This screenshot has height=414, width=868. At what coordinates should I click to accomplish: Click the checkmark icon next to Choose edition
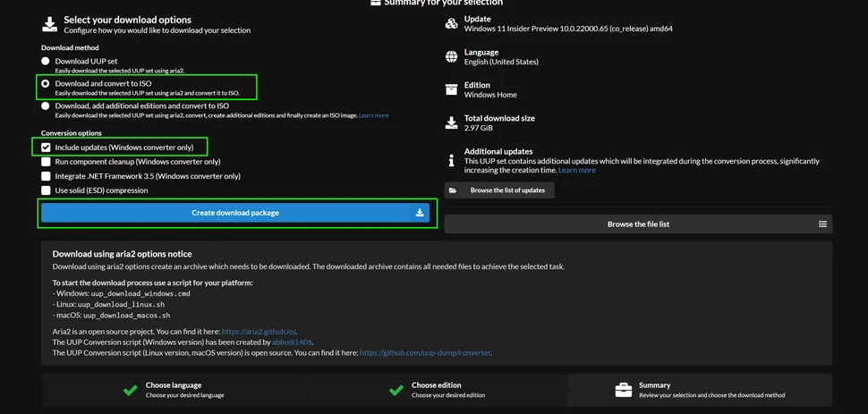(396, 390)
